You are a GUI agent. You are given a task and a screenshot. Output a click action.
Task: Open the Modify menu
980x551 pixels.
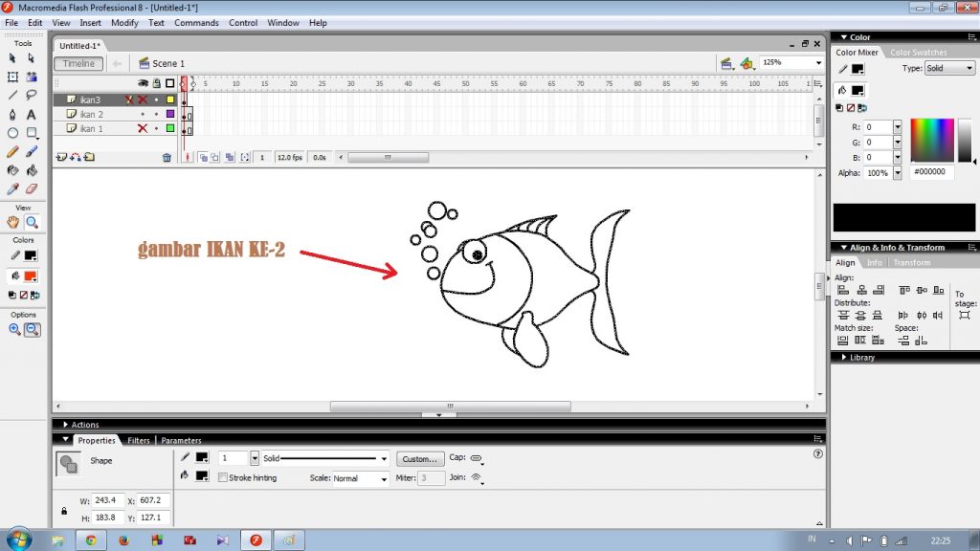[x=124, y=23]
